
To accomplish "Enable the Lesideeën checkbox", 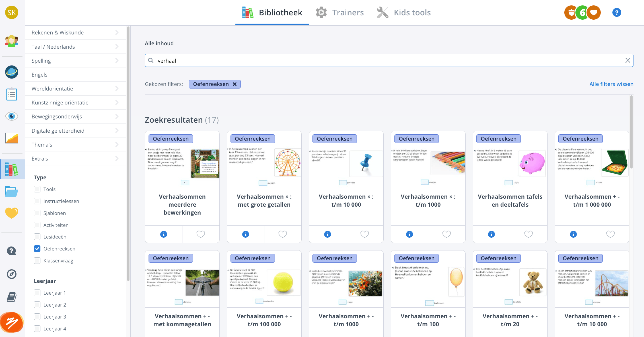I will click(37, 237).
